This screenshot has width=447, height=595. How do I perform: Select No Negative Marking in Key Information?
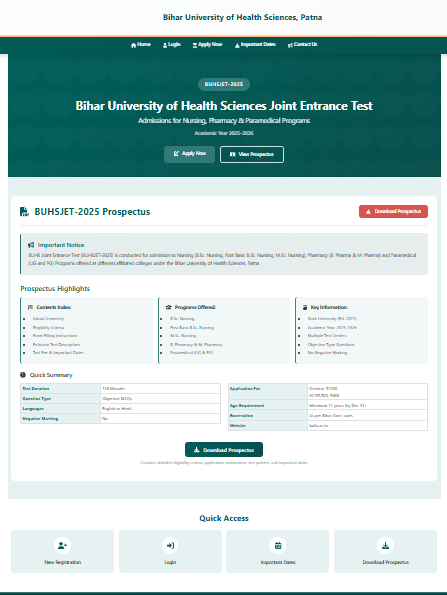(327, 353)
